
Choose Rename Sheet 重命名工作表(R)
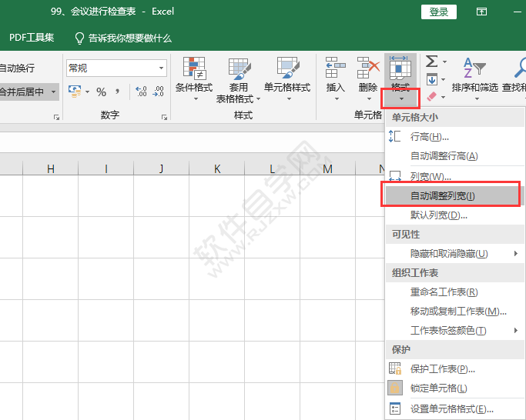click(x=455, y=292)
